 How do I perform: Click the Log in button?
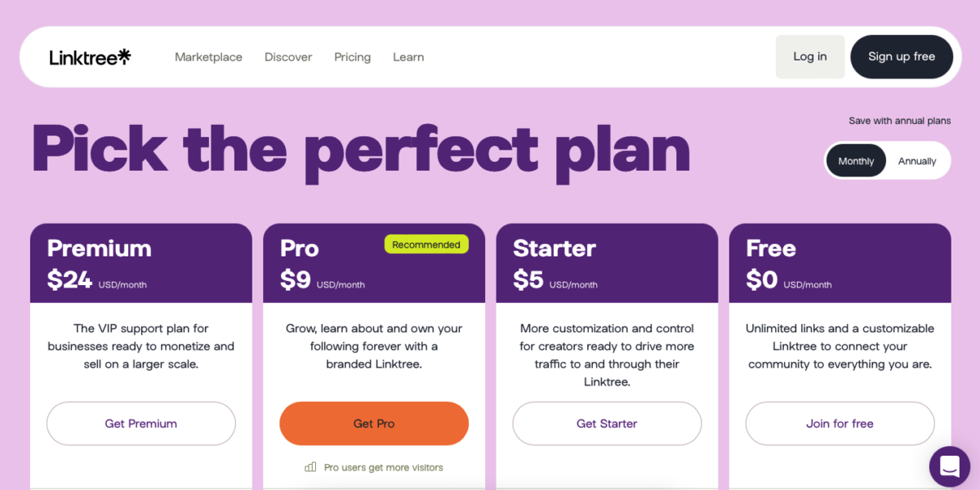point(809,56)
